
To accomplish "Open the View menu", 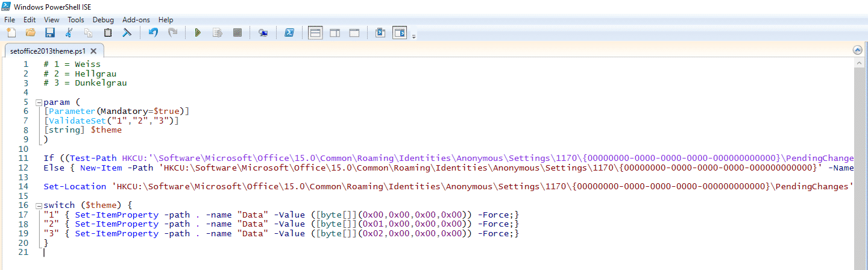I will 52,20.
